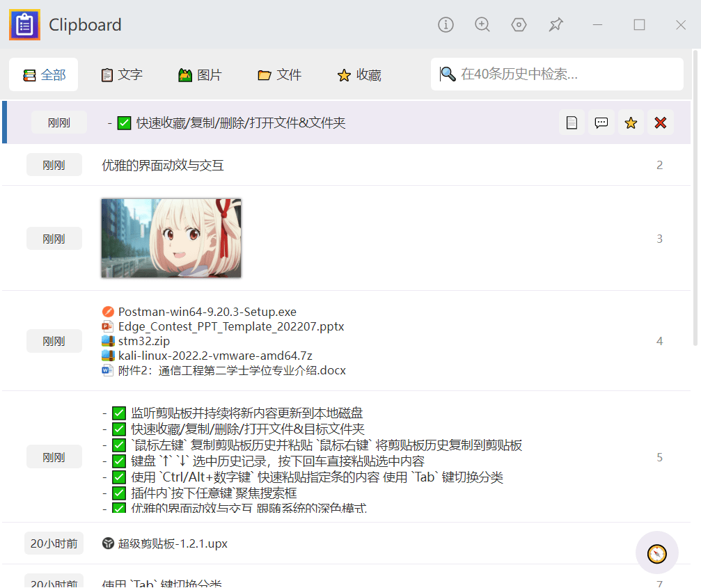Show the 收藏 favorites tab
The height and width of the screenshot is (588, 701).
click(x=359, y=75)
